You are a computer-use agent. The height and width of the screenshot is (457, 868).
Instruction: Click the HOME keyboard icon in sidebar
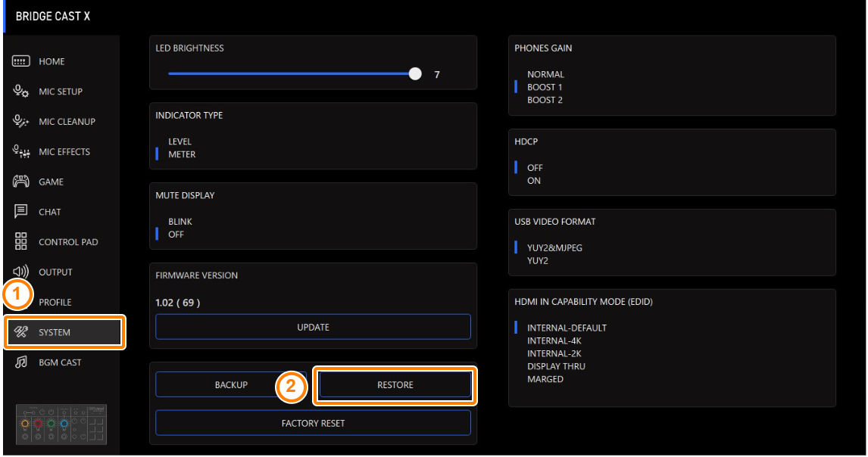click(x=21, y=61)
